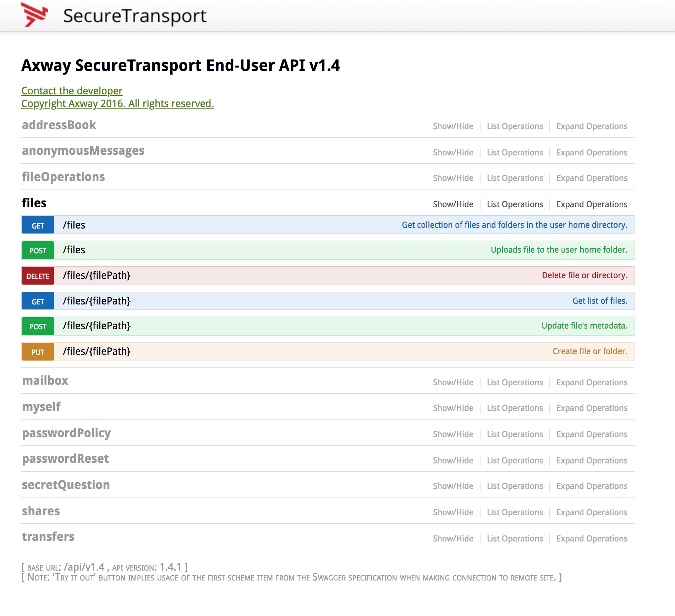Toggle Show/Hide for myself
The height and width of the screenshot is (616, 675).
click(x=453, y=408)
